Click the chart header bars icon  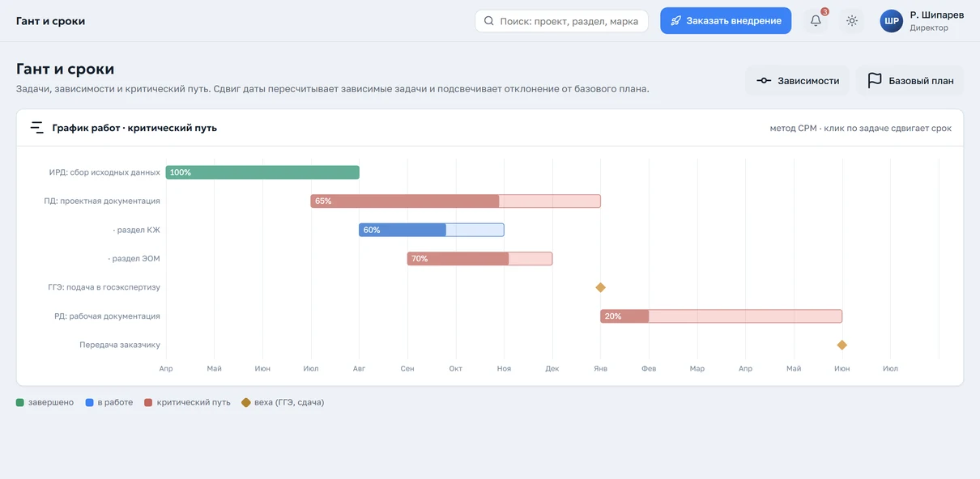37,128
